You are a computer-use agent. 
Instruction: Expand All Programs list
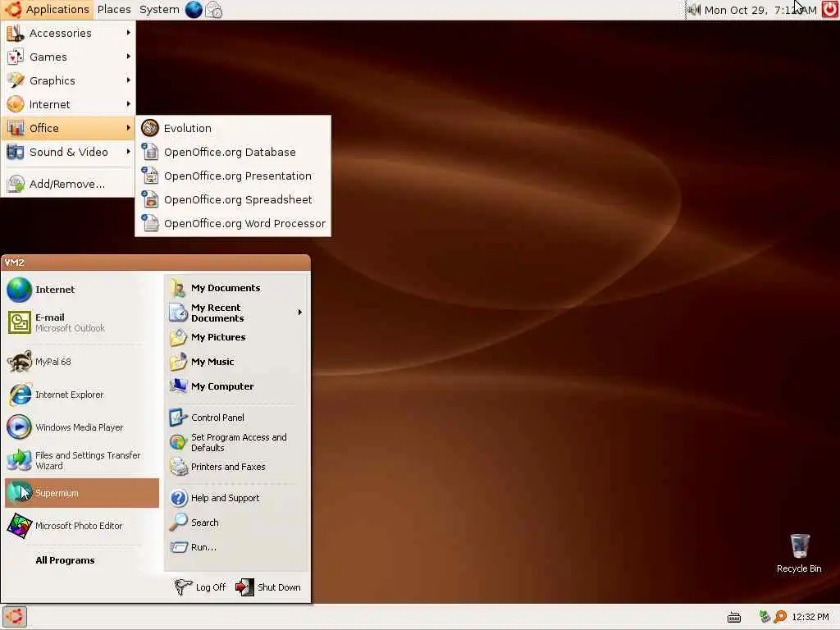(65, 560)
